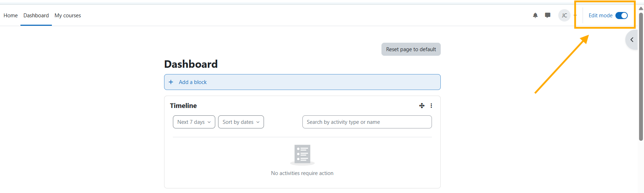Click the Add a block link
The width and height of the screenshot is (644, 193).
click(193, 82)
